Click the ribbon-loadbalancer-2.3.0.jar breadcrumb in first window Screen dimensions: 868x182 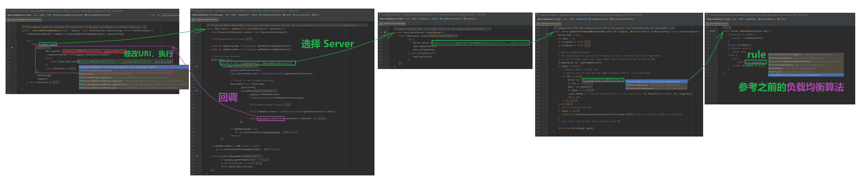pyautogui.click(x=19, y=15)
